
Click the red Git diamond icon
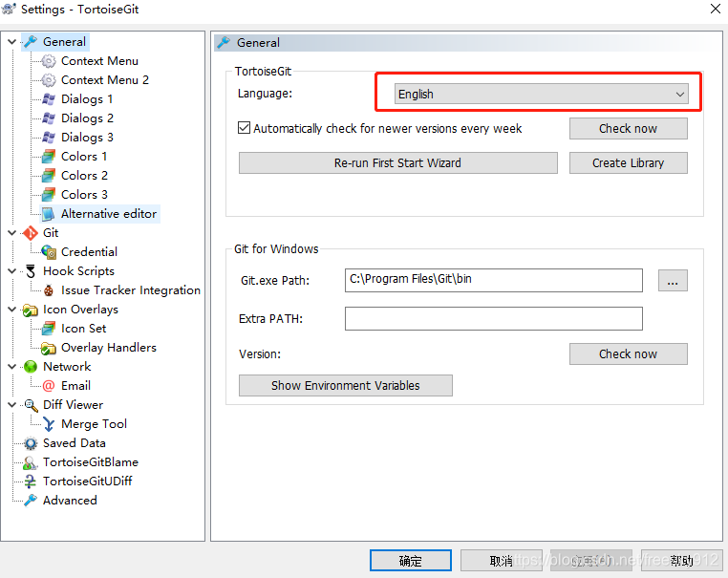point(31,232)
